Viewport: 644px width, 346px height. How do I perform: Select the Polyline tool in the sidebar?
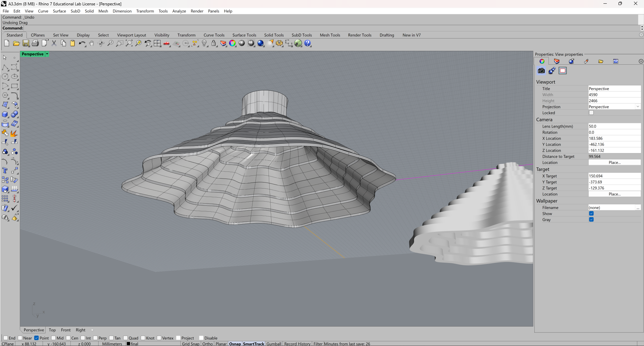5,67
